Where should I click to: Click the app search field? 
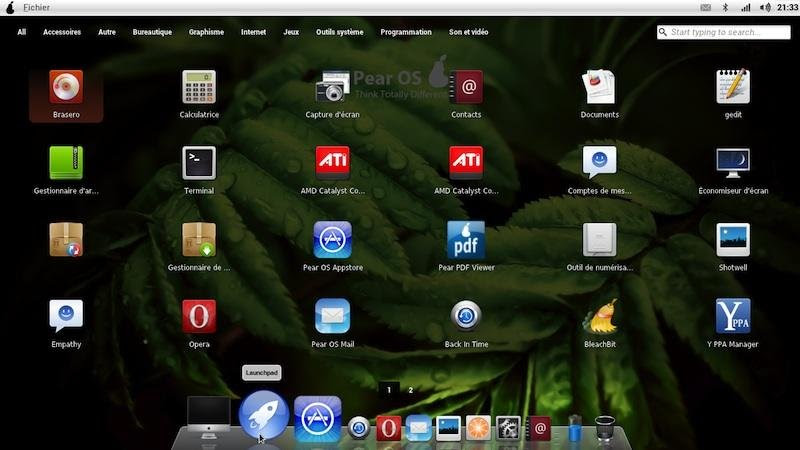723,32
